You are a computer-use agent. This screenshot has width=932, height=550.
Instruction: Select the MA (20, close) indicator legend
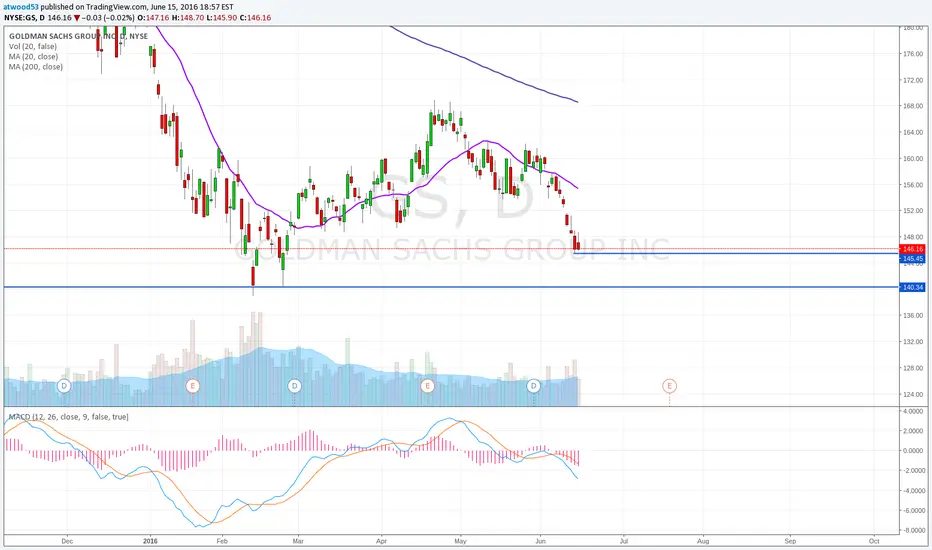coord(33,56)
